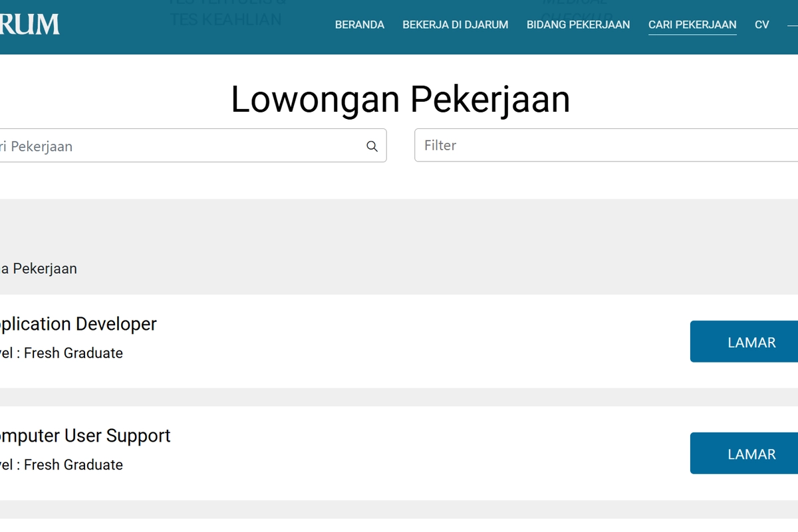Click LAMAR for Application Developer
The image size is (798, 532).
tap(751, 341)
